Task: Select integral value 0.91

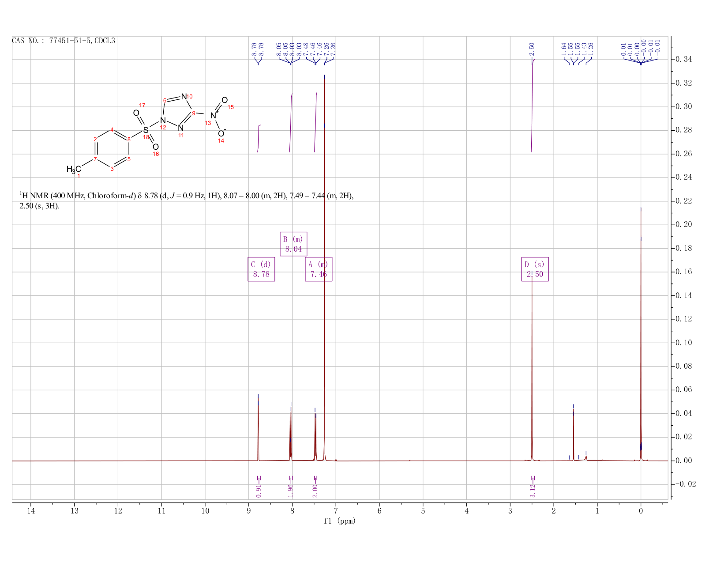Action: tap(259, 491)
